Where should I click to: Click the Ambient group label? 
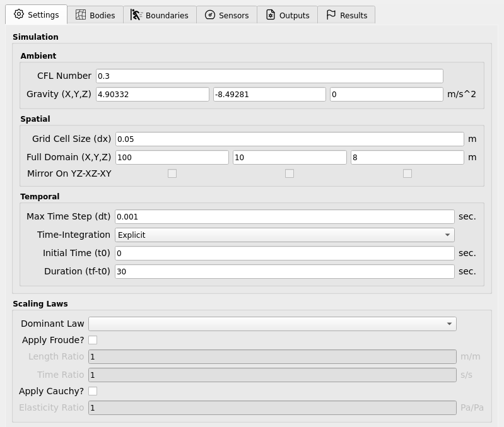click(38, 56)
